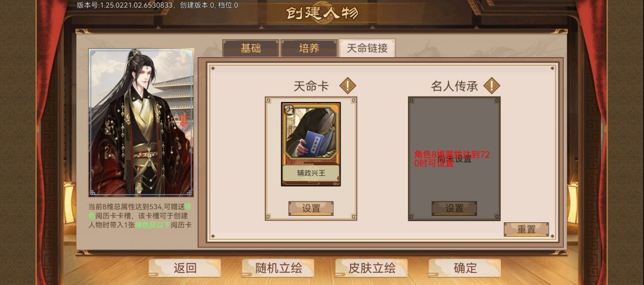Click the character portrait illustration
The image size is (644, 285).
pyautogui.click(x=141, y=122)
